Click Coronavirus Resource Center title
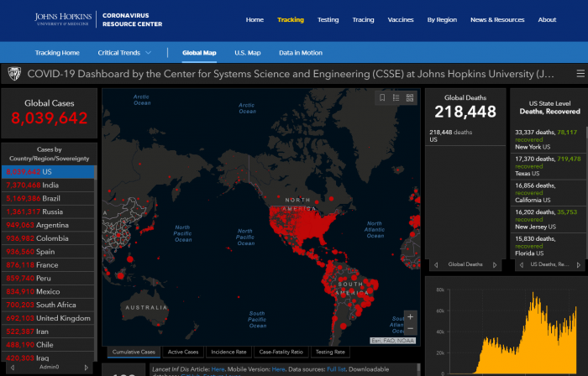The width and height of the screenshot is (588, 376). click(133, 20)
